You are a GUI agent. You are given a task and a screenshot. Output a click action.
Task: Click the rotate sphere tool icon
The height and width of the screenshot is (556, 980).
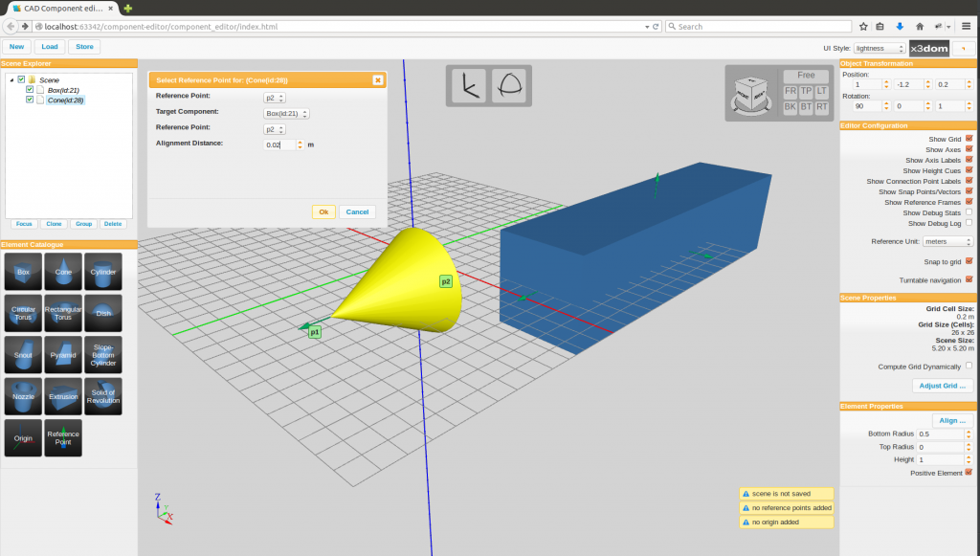pyautogui.click(x=510, y=85)
